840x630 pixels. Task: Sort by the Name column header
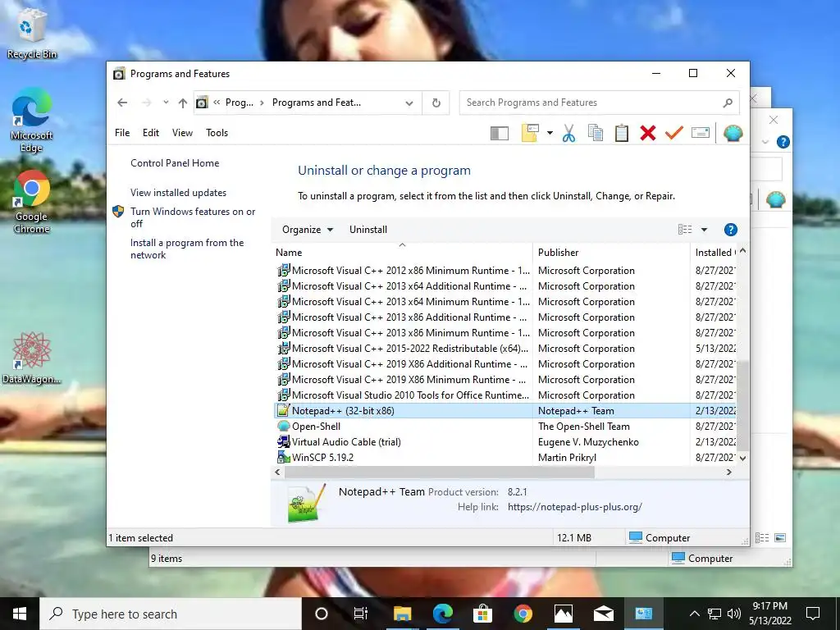[x=402, y=253]
